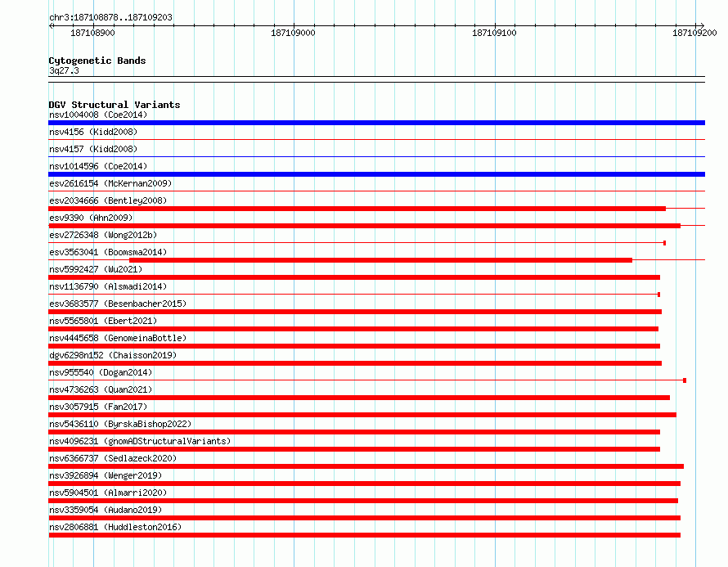Click the thin red line for nsv4156
Screen dimensions: 728x567
pyautogui.click(x=376, y=139)
